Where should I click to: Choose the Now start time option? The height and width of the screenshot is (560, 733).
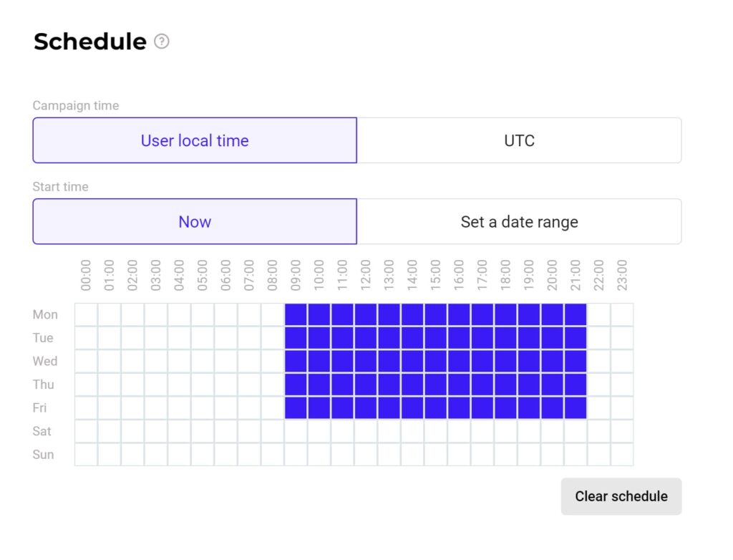[195, 222]
